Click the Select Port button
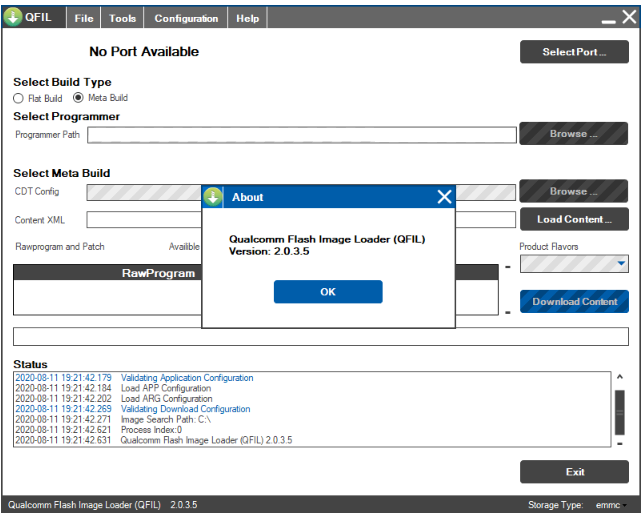The height and width of the screenshot is (528, 641). (574, 52)
